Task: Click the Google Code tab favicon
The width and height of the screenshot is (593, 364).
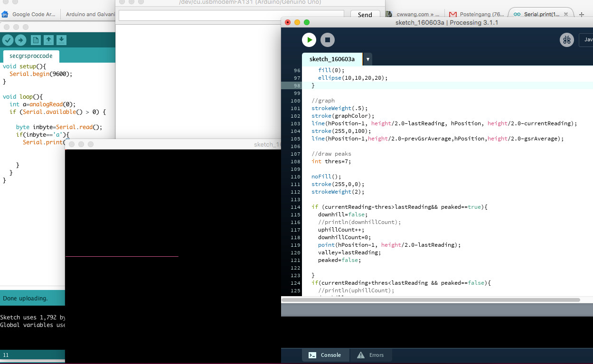Action: coord(5,14)
